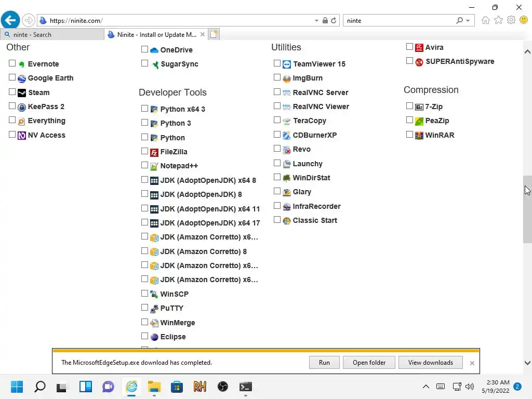Click the Google Earth globe icon
The height and width of the screenshot is (399, 532).
(x=22, y=78)
